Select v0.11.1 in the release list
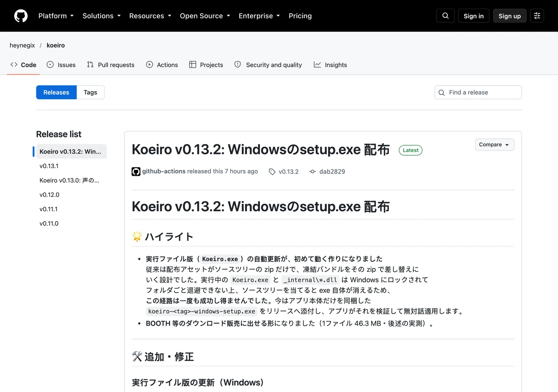558x392 pixels. (x=71, y=209)
